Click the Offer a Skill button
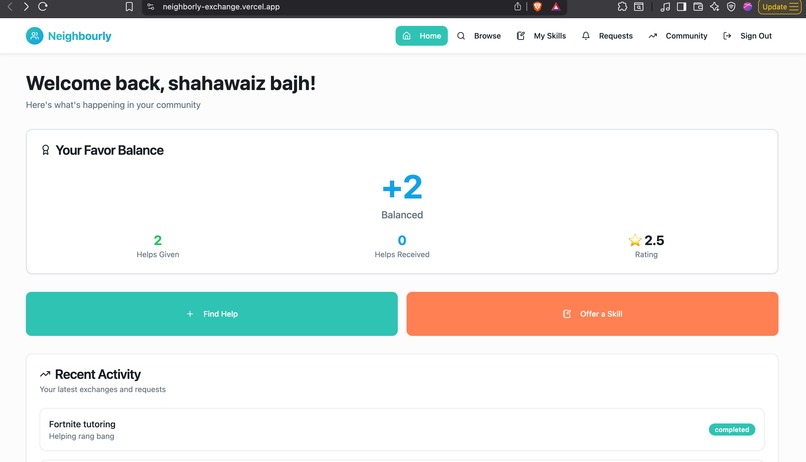 (x=592, y=314)
